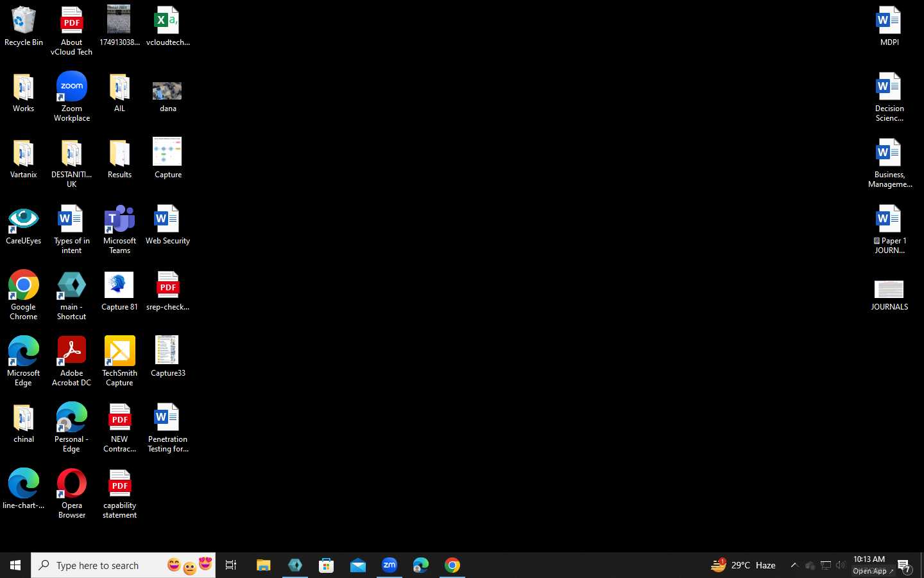Viewport: 924px width, 578px height.
Task: Select the About vCloud Tech PDF icon
Action: tap(71, 30)
